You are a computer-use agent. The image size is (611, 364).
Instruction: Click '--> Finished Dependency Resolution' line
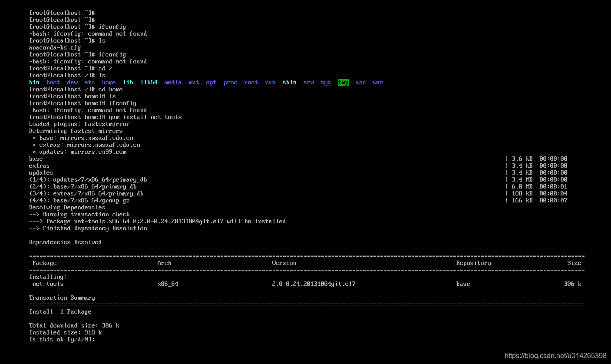coord(88,228)
